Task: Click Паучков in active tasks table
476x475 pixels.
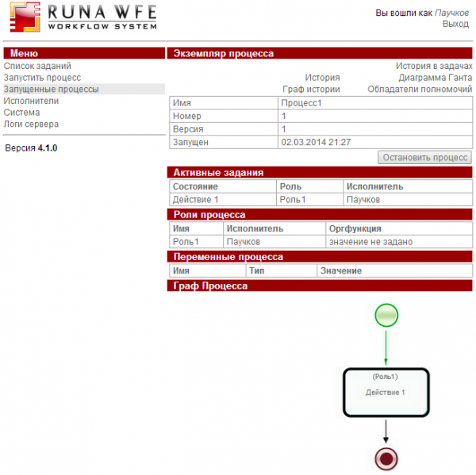Action: point(364,200)
